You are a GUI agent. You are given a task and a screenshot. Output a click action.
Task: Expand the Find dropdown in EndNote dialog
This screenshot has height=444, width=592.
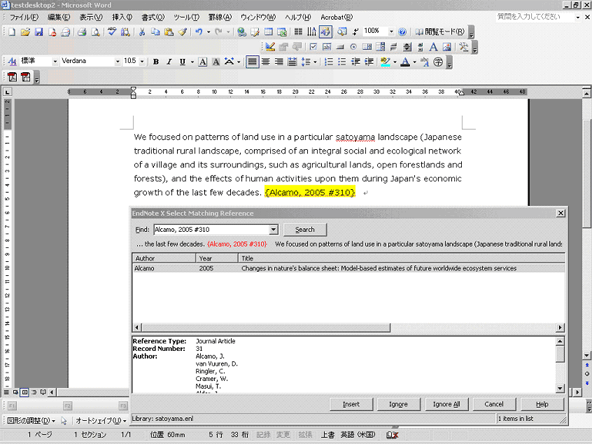tap(274, 230)
